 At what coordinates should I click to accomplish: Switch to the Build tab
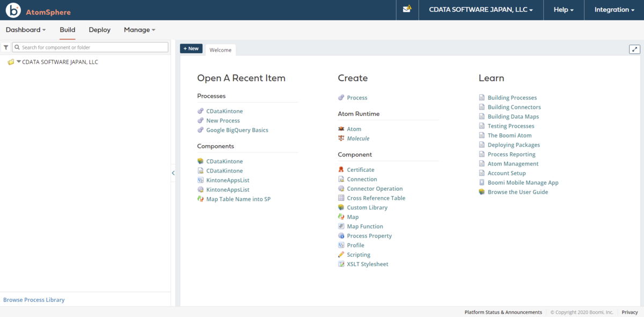pos(68,30)
